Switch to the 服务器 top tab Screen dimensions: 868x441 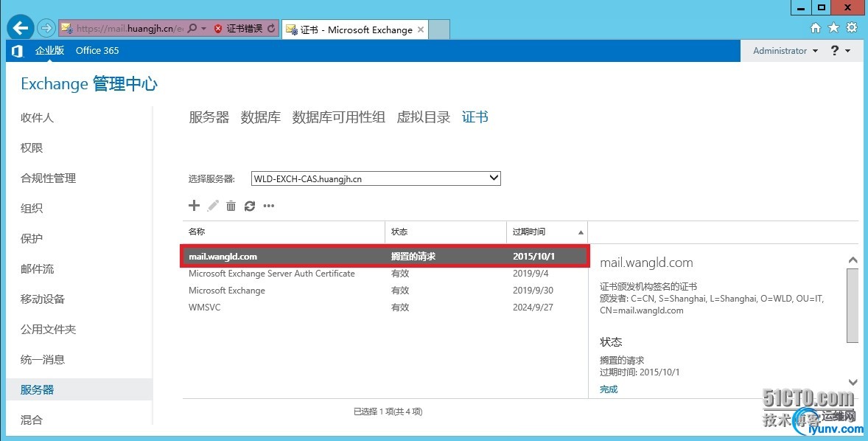pyautogui.click(x=209, y=117)
